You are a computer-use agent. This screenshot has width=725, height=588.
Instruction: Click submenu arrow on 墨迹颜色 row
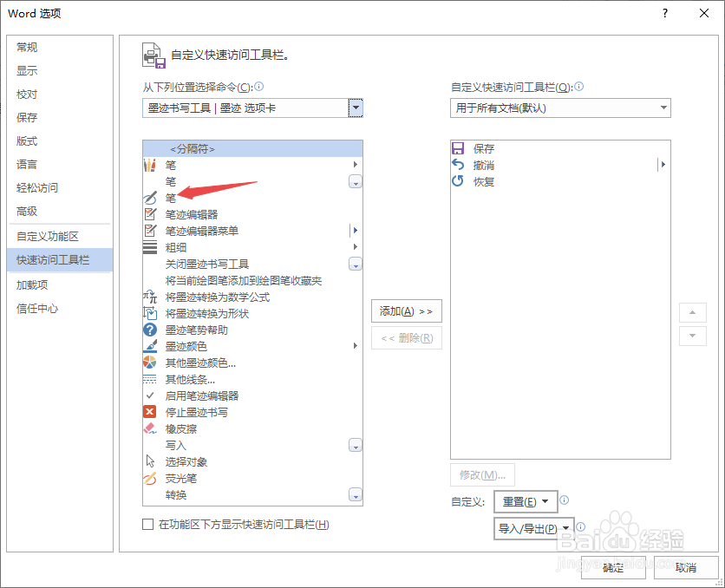pyautogui.click(x=355, y=346)
